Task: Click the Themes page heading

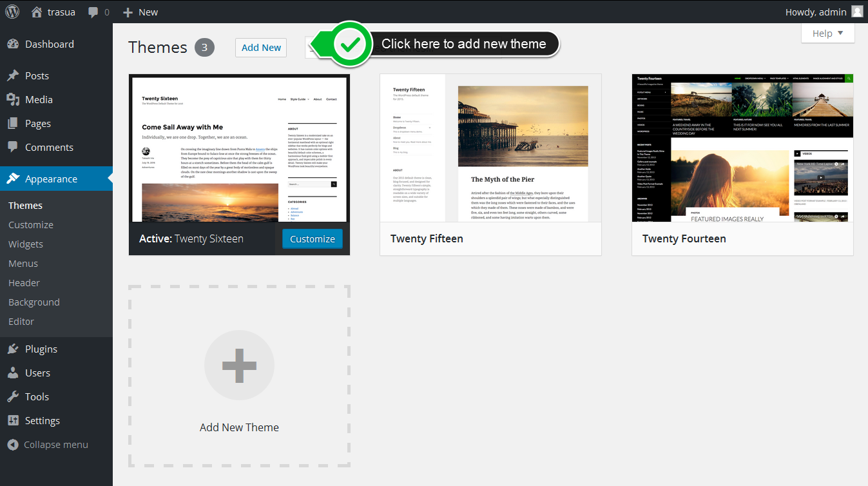Action: (158, 48)
